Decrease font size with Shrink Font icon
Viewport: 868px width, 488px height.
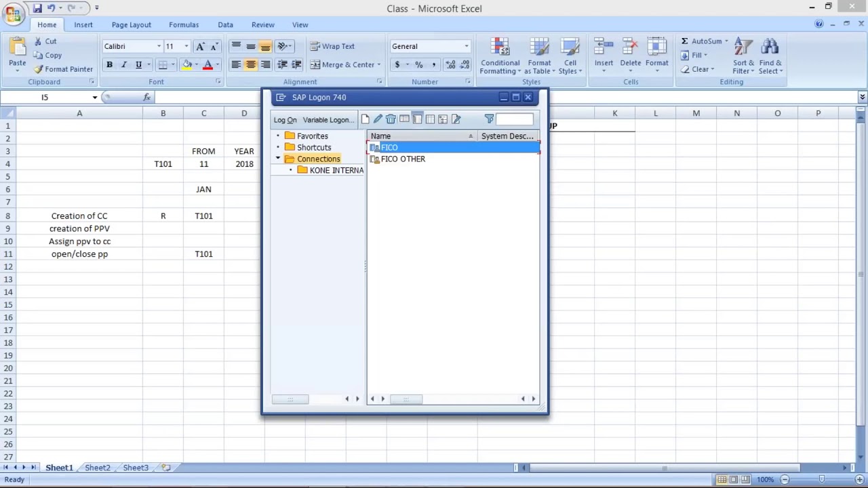coord(214,46)
